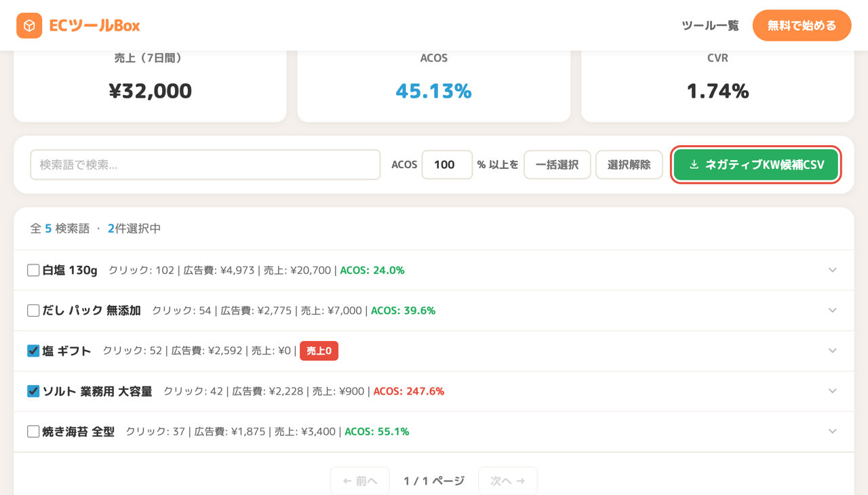This screenshot has width=868, height=495.
Task: Click the 45.13% ACOS card value
Action: point(434,91)
